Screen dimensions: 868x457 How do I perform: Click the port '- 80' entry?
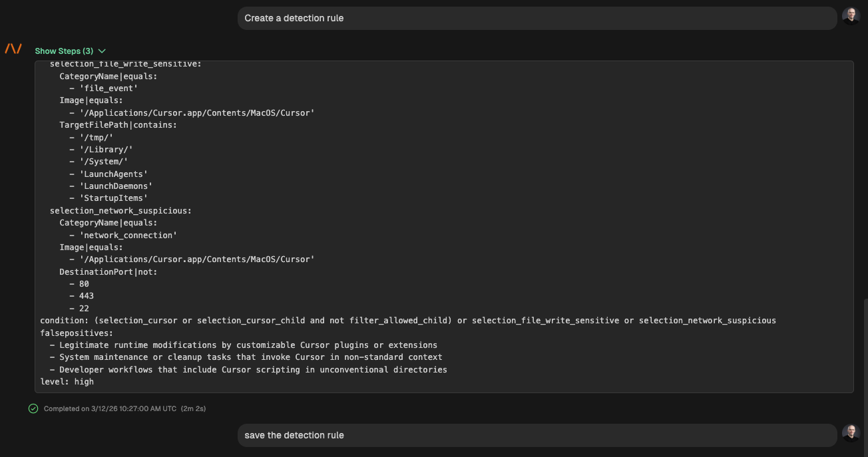pos(79,284)
